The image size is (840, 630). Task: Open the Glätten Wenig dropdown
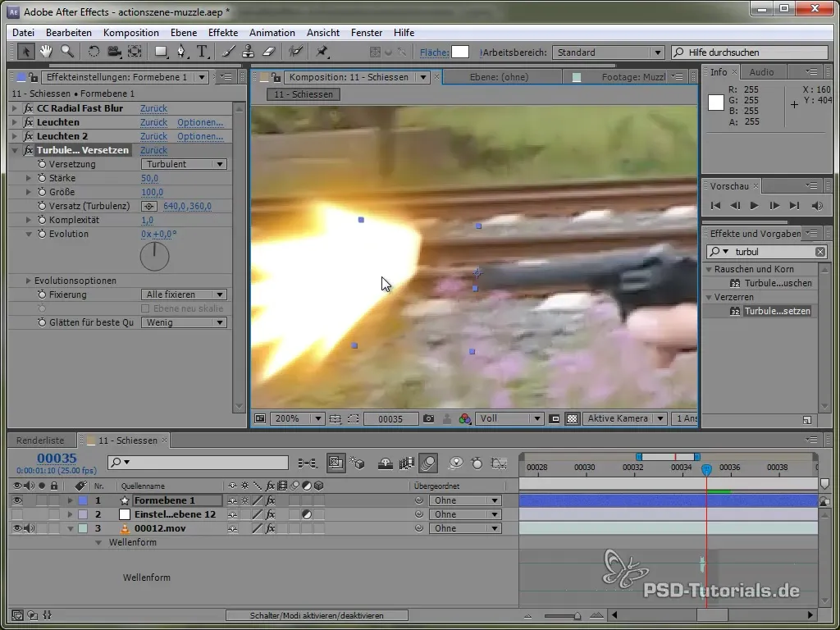pos(184,322)
